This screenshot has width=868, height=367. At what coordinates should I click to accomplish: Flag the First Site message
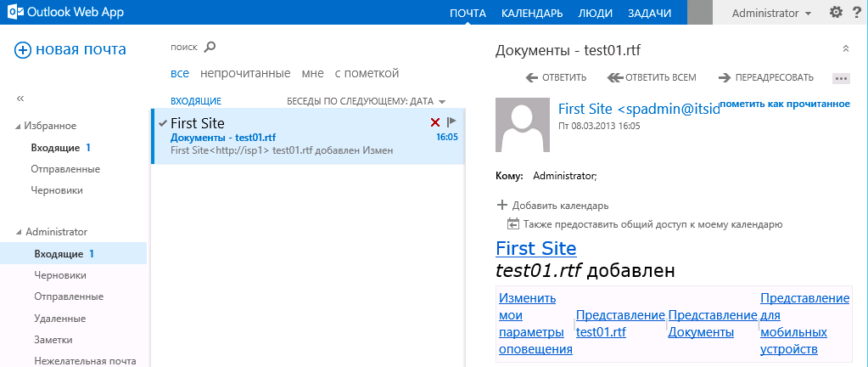point(451,122)
